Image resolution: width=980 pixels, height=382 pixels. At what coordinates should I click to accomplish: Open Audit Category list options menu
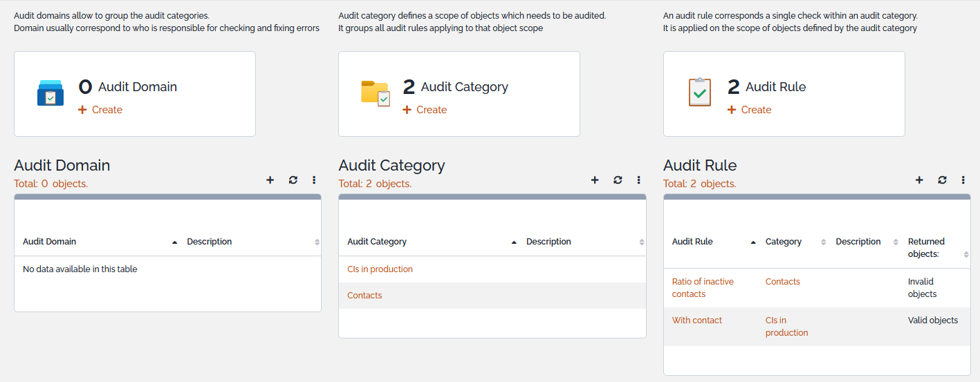(638, 180)
